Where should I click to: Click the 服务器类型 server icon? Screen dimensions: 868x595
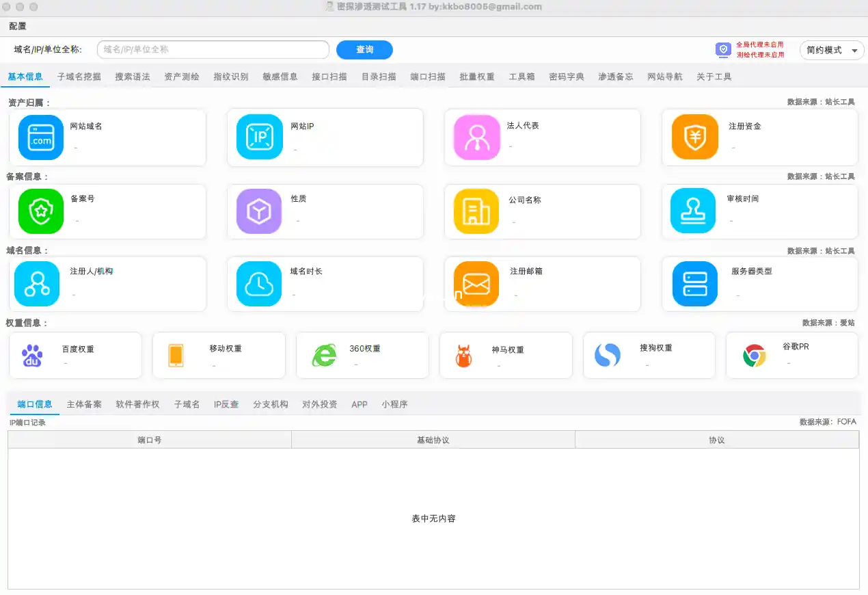click(693, 283)
